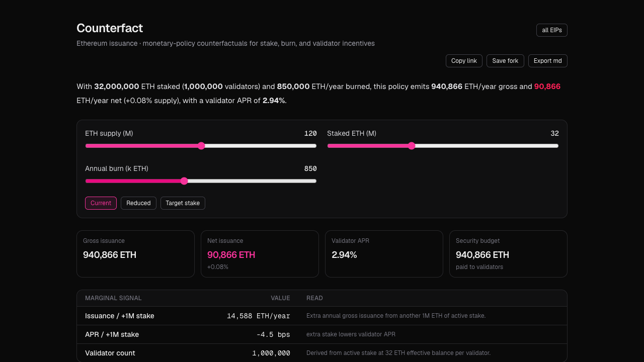Image resolution: width=644 pixels, height=362 pixels.
Task: Click the Staked ETH slider handle
Action: (x=412, y=146)
